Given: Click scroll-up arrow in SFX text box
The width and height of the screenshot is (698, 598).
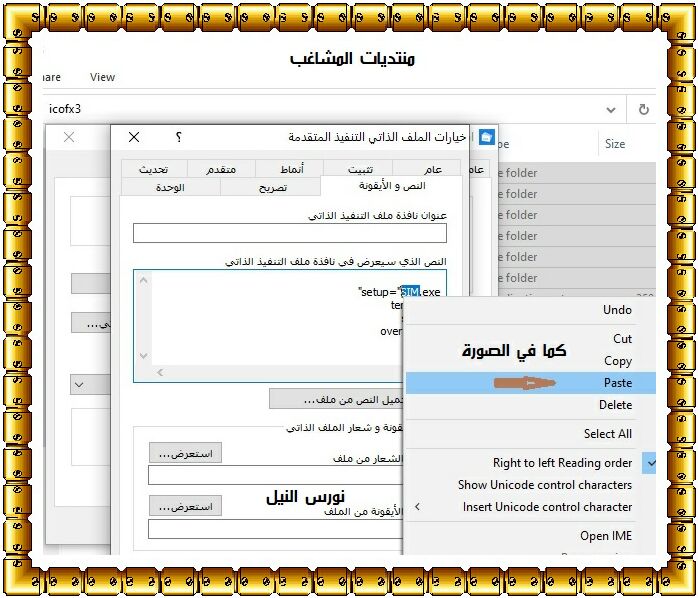Looking at the screenshot, I should [144, 281].
